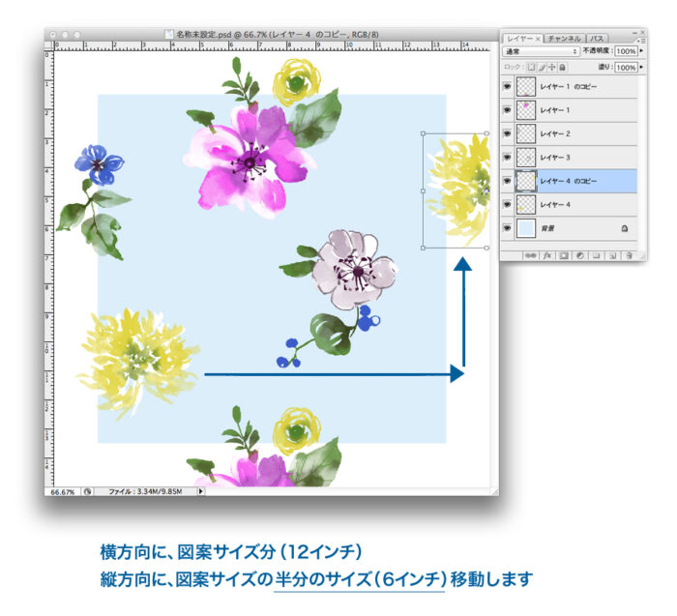Screen dimensions: 677x616
Task: Select the レイヤー 1 のコピー thumbnail
Action: point(526,87)
